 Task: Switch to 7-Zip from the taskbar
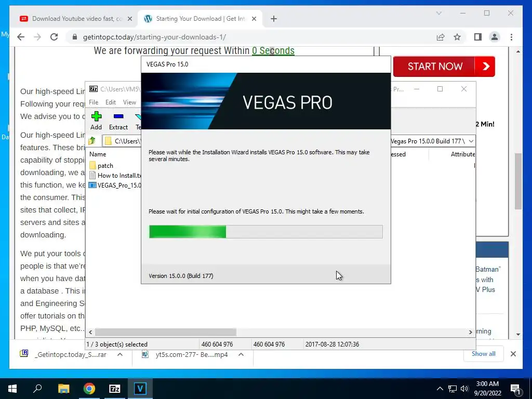point(115,389)
